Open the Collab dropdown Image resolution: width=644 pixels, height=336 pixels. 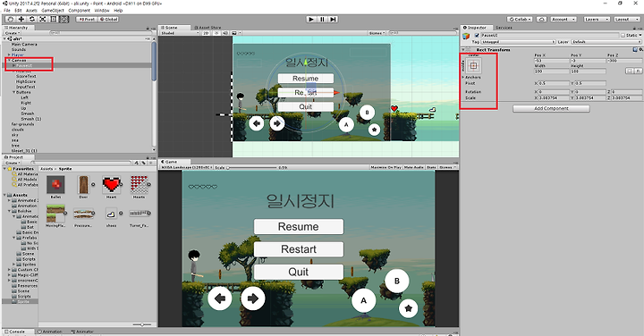point(520,20)
